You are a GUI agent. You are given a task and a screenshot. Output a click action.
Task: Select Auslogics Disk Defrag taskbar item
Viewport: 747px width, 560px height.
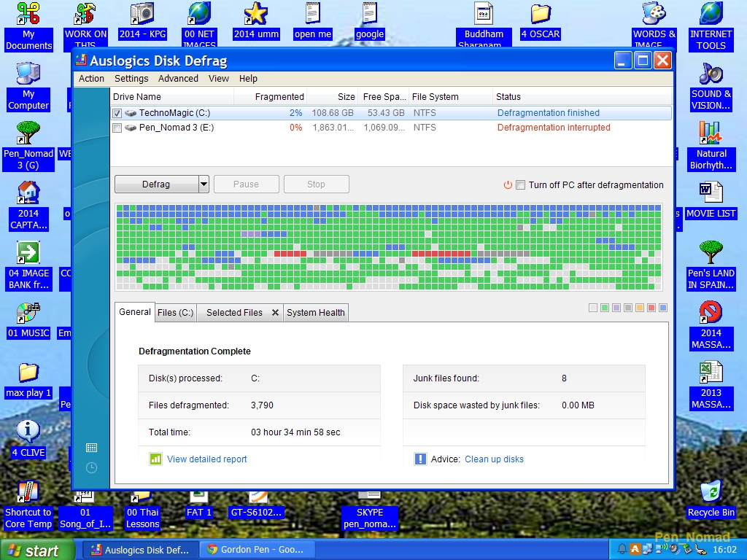click(140, 550)
